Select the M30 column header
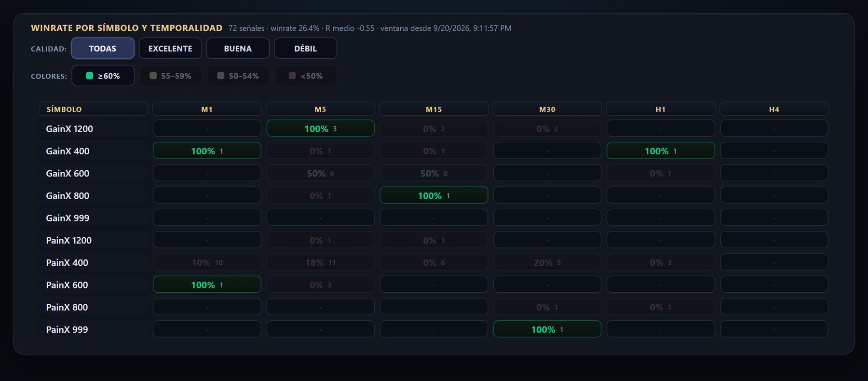 [x=547, y=109]
